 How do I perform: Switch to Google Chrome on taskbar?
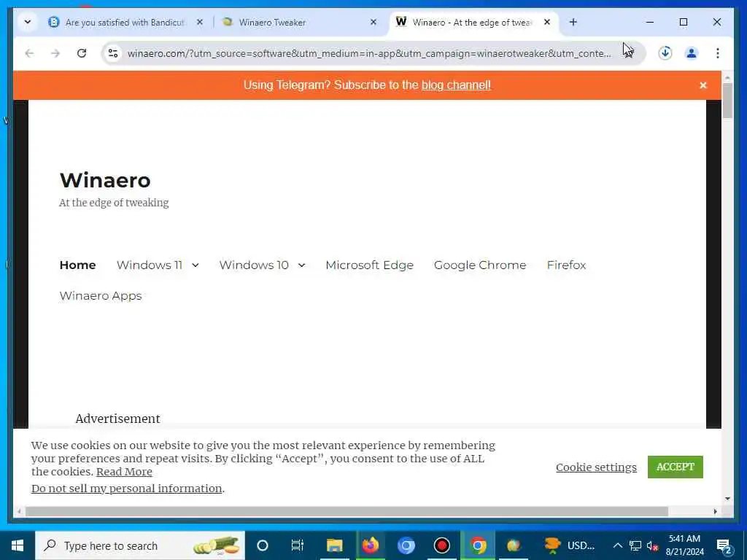[x=478, y=545]
